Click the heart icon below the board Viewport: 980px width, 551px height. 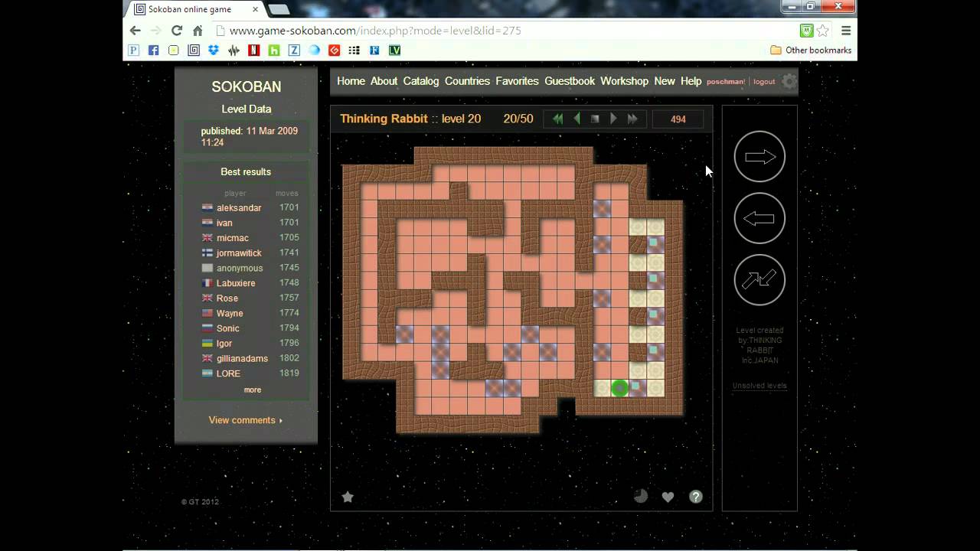click(668, 497)
